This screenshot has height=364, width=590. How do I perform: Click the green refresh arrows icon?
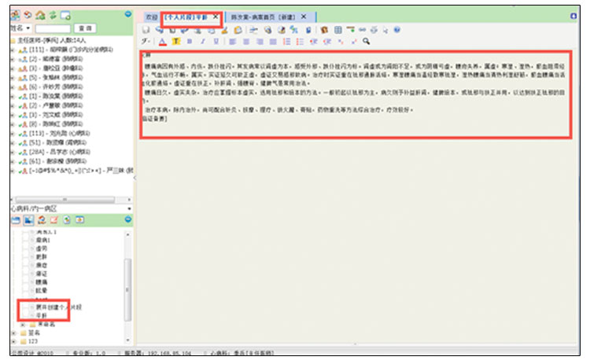[52, 16]
